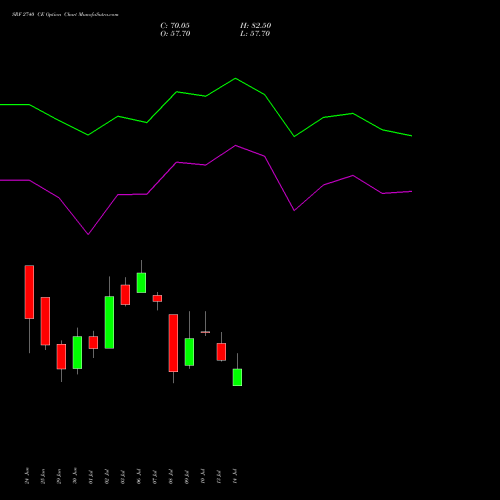Select the last date label '14 Jul'

(x=235, y=476)
